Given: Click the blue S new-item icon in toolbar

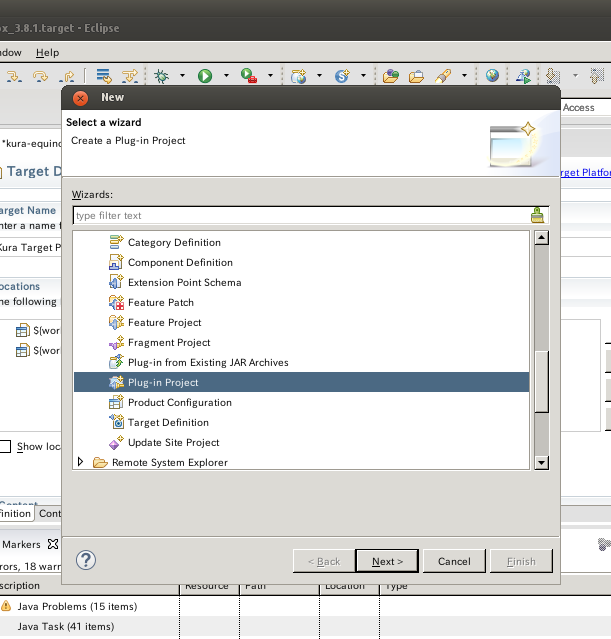Looking at the screenshot, I should click(342, 76).
